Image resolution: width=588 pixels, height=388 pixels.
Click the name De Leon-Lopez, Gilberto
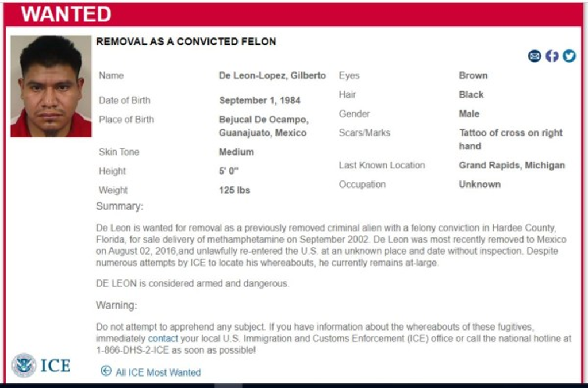272,75
